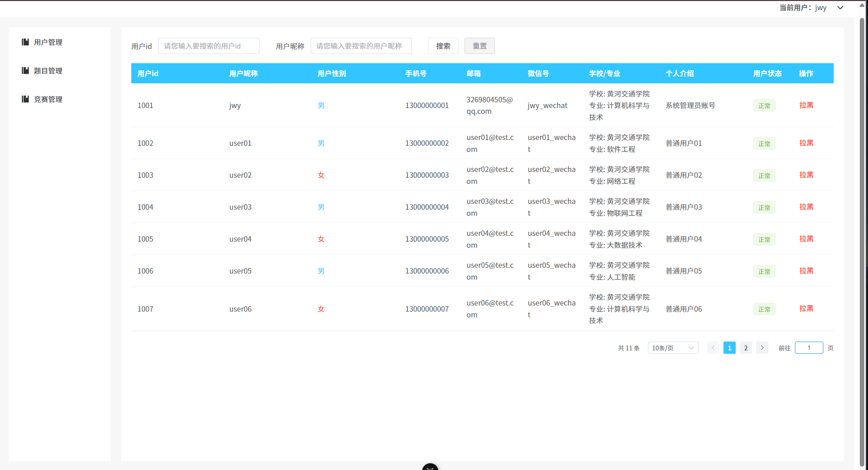Click 拉黑 link for user 1002
This screenshot has width=868, height=470.
pos(806,143)
